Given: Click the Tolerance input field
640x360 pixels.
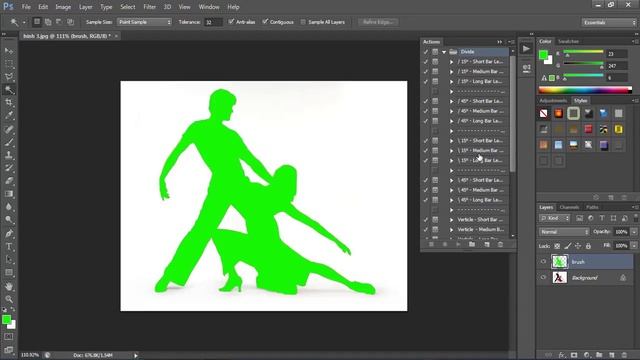Looking at the screenshot, I should tap(213, 22).
